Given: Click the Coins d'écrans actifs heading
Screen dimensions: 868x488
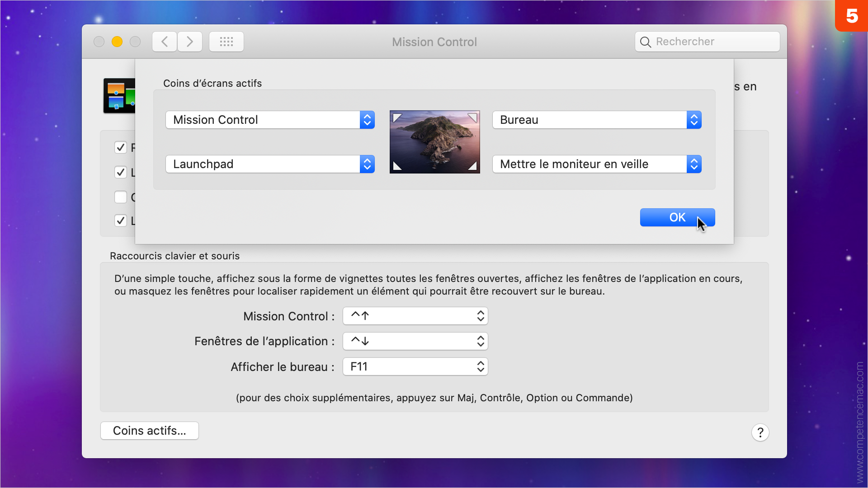Looking at the screenshot, I should [212, 83].
